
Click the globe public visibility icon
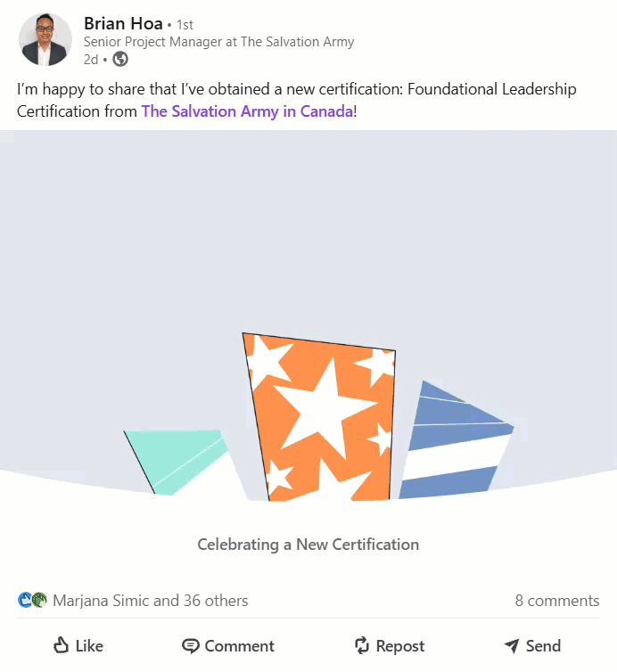click(120, 60)
